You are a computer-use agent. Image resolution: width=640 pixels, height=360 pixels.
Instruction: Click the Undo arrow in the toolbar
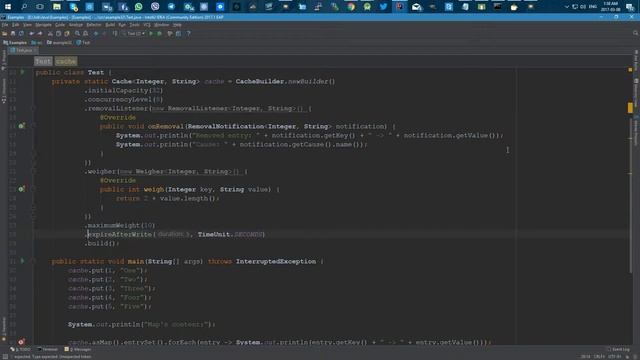pyautogui.click(x=31, y=33)
